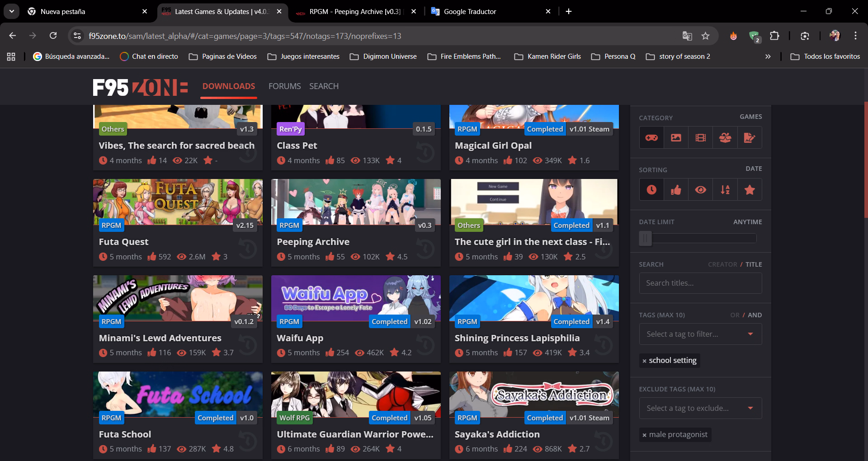Image resolution: width=868 pixels, height=461 pixels.
Task: Sort games by rating star icon
Action: click(x=750, y=190)
